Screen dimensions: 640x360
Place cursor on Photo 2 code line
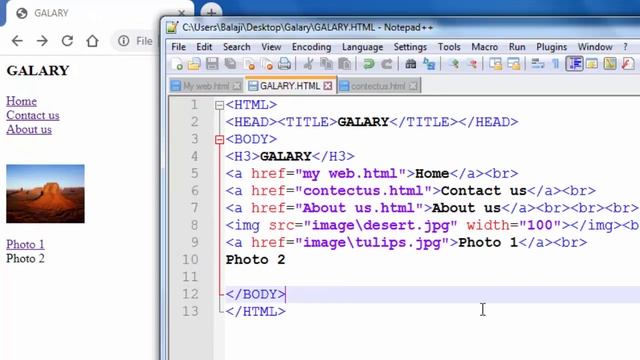pyautogui.click(x=256, y=260)
